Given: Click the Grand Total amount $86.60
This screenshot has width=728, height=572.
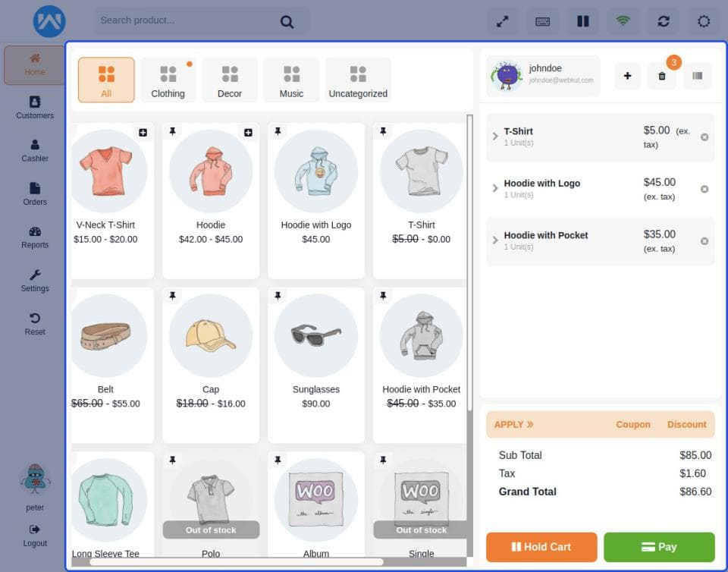Looking at the screenshot, I should (x=695, y=492).
